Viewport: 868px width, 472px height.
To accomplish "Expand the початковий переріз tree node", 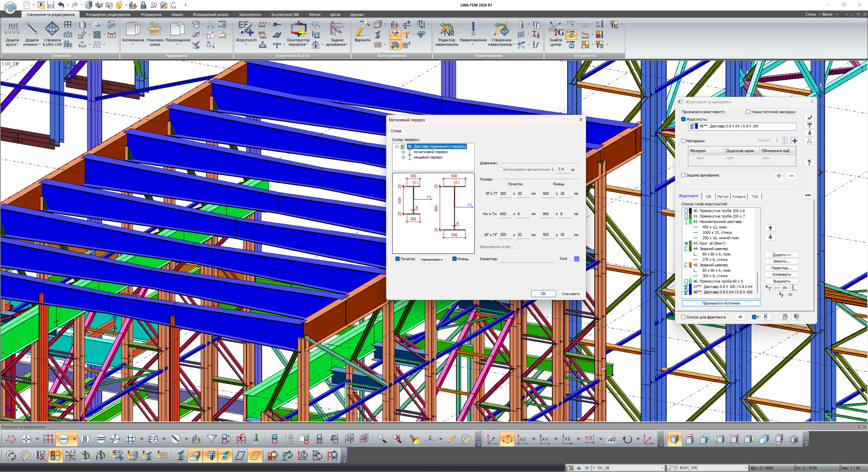I will pos(403,152).
